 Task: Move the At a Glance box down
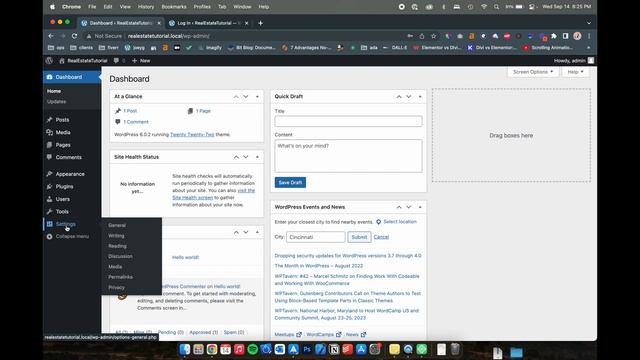tap(246, 97)
